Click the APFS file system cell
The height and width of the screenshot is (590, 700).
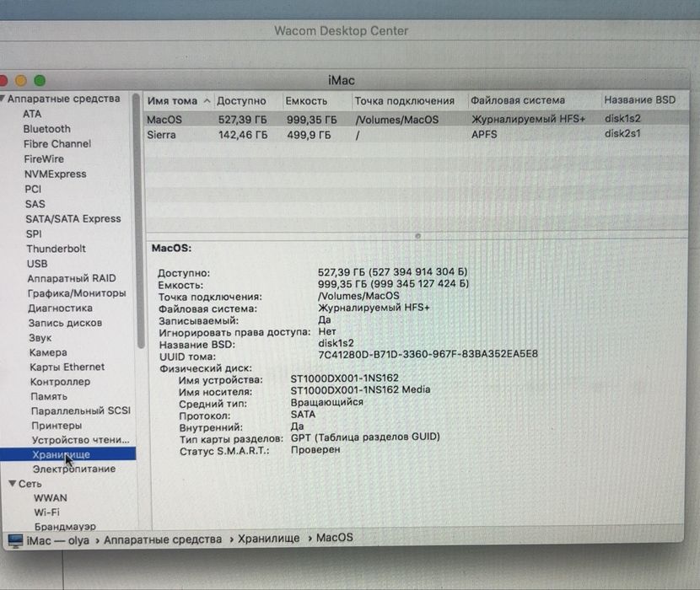point(484,134)
